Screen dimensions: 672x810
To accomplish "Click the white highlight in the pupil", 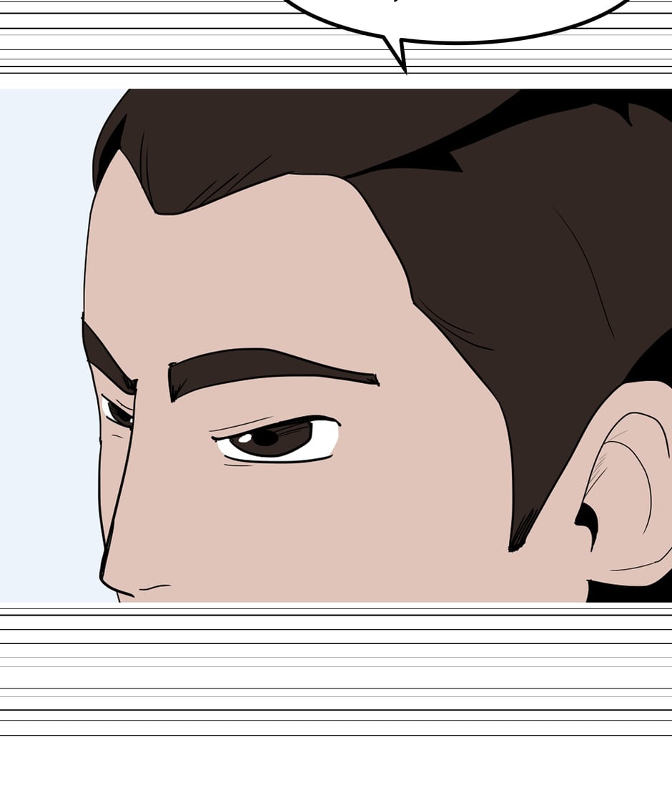I will [244, 437].
